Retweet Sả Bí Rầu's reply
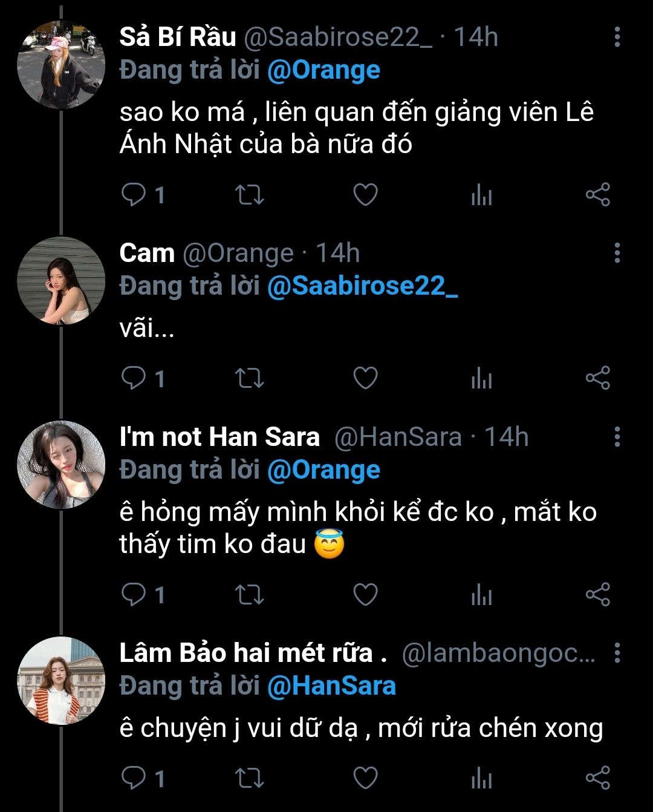 tap(249, 195)
